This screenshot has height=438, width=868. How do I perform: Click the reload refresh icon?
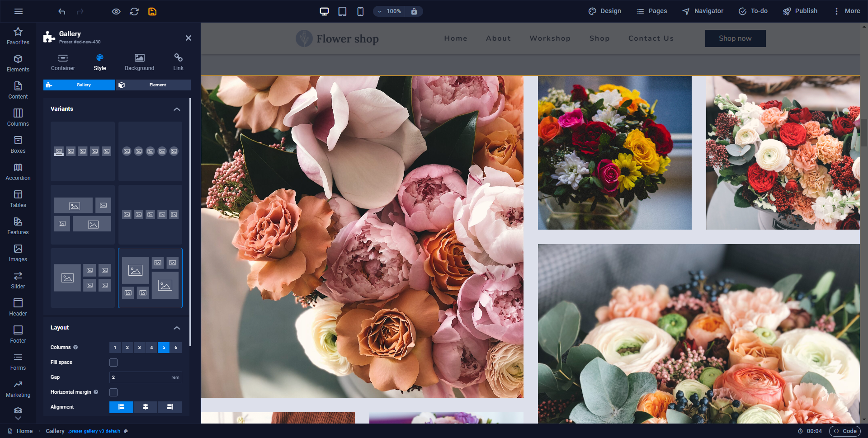click(x=134, y=11)
